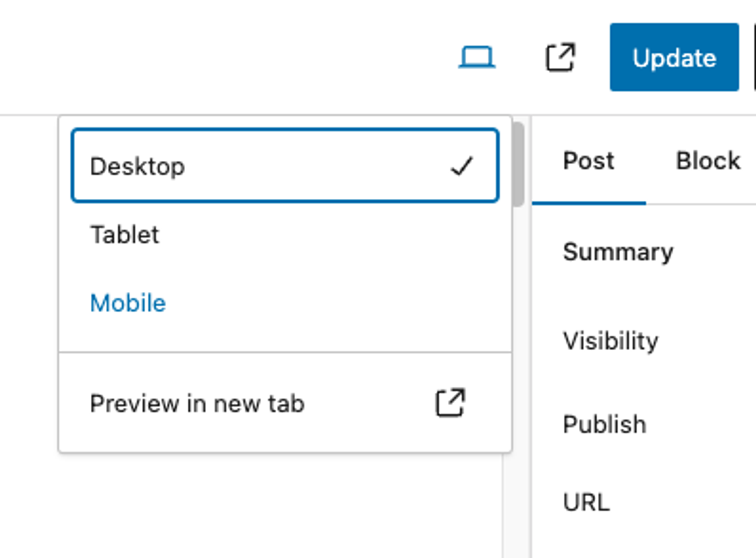Open the URL setting
Screen dimensions: 756x558
click(585, 502)
